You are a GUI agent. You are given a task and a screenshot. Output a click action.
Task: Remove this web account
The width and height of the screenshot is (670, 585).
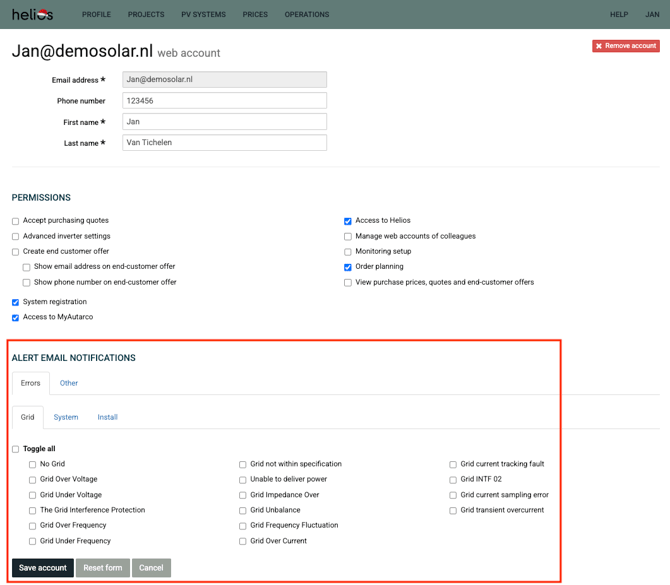(626, 46)
